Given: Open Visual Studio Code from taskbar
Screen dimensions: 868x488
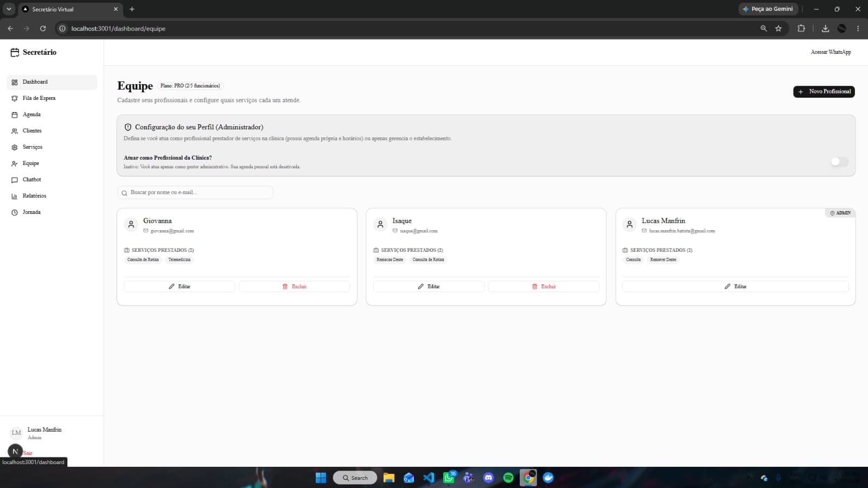Looking at the screenshot, I should [x=429, y=478].
